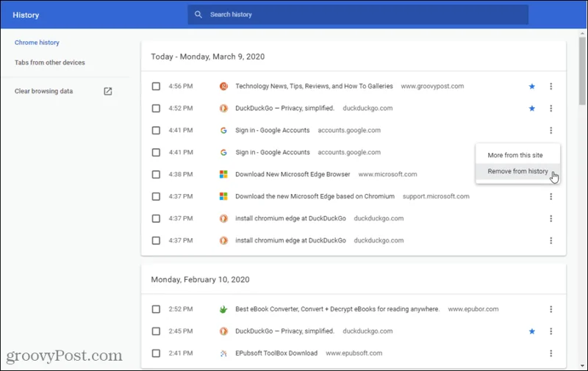Open the three-dot menu for the EPubsoft ToolBox entry
The width and height of the screenshot is (588, 371).
pyautogui.click(x=551, y=353)
